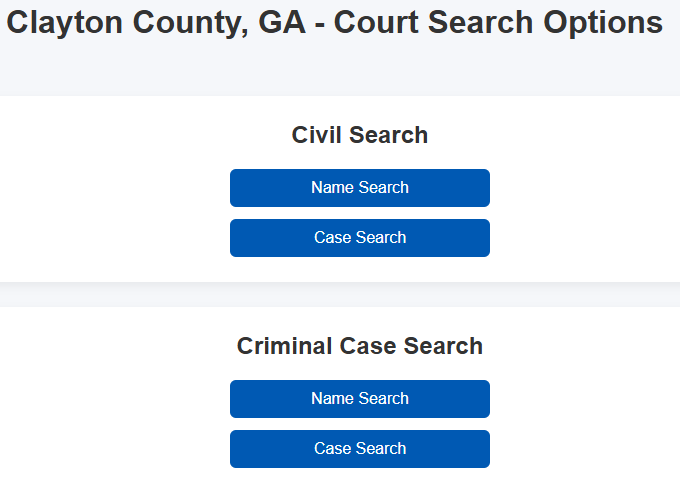
Task: Click the Clayton County Court Search title
Action: [334, 23]
